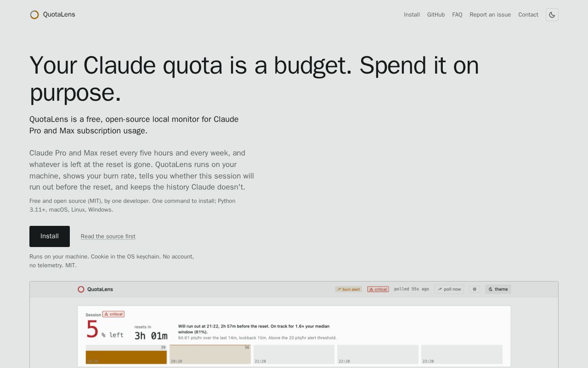Click the black Install button

[50, 236]
